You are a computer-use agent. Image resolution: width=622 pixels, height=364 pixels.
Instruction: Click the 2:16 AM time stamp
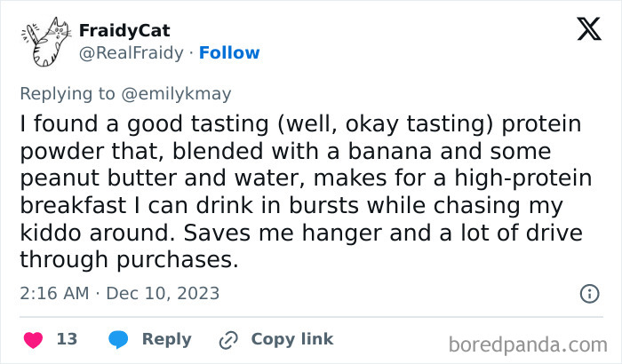pyautogui.click(x=54, y=293)
